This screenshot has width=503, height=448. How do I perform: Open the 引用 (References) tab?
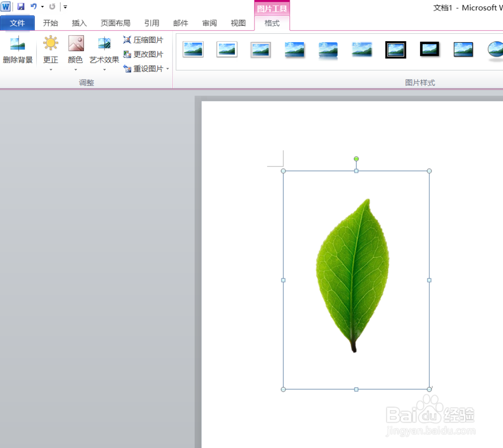pos(152,23)
